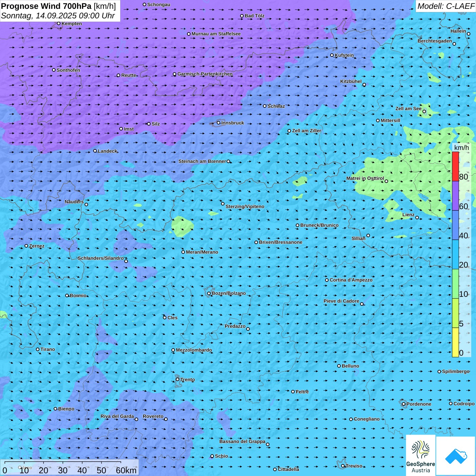Click the 'Predazzo' label
Image resolution: width=476 pixels, height=476 pixels.
(235, 326)
